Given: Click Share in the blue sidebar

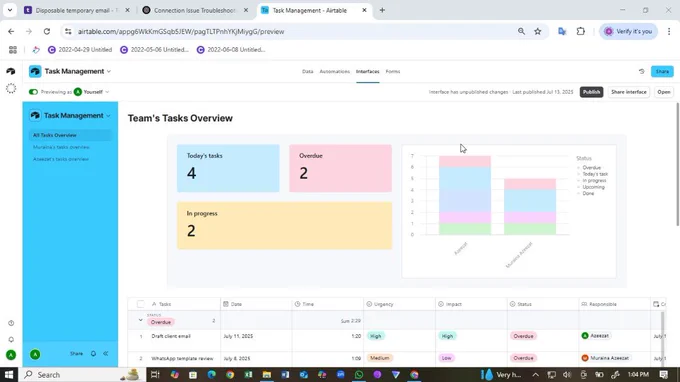Looking at the screenshot, I should point(76,354).
